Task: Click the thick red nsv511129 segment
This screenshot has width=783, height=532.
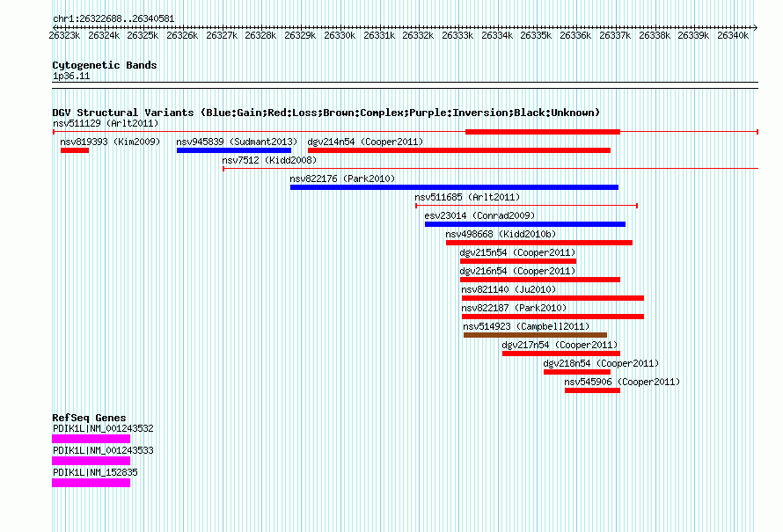Action: click(542, 132)
